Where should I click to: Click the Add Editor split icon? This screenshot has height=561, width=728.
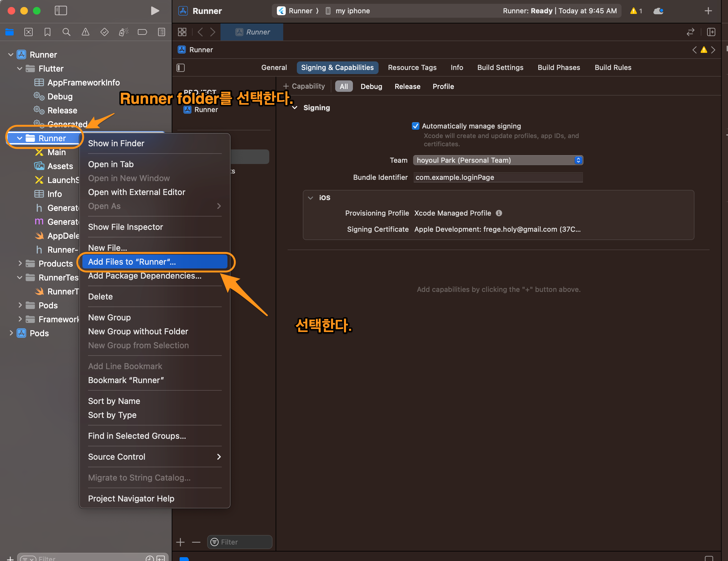711,32
